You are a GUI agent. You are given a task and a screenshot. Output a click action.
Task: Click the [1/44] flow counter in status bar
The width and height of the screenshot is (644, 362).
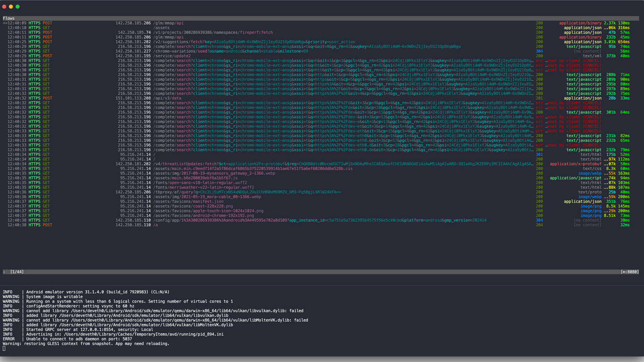(x=17, y=272)
